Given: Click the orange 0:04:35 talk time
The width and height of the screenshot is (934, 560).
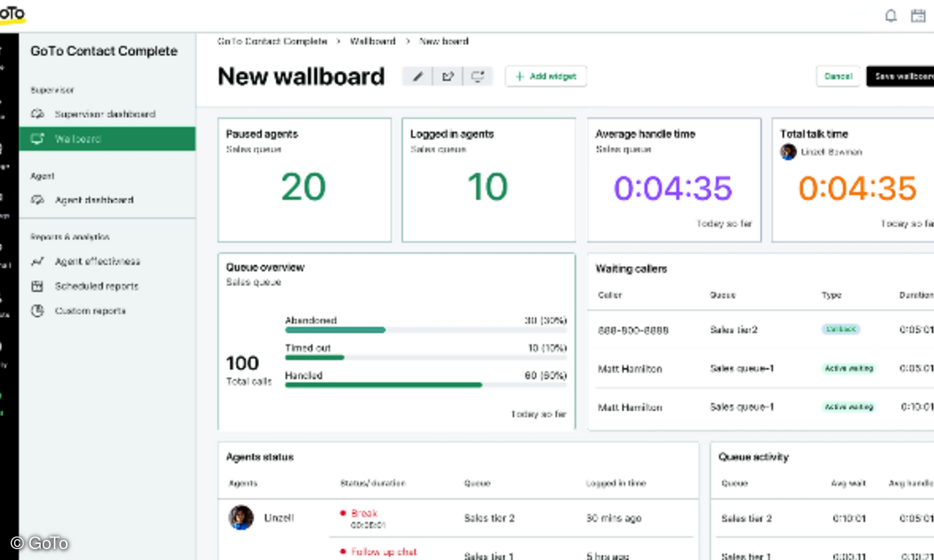Looking at the screenshot, I should pos(858,188).
